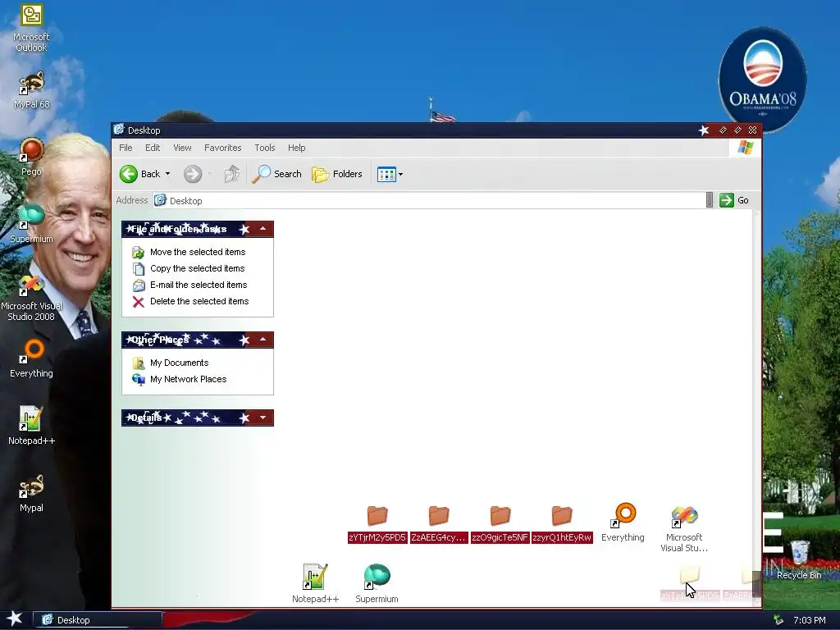This screenshot has height=630, width=840.
Task: Open the Recycle Bin on the desktop
Action: [799, 560]
